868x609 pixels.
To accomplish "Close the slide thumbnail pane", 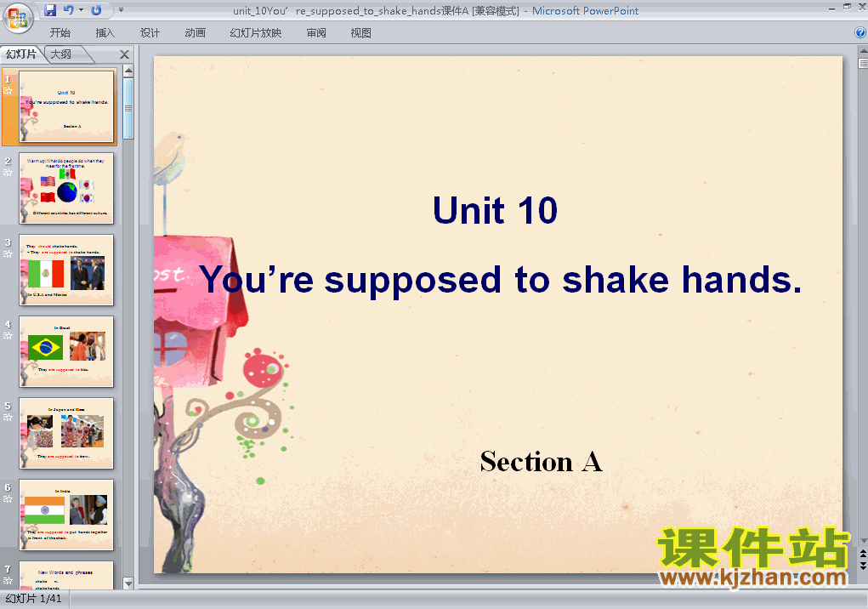I will tap(125, 54).
